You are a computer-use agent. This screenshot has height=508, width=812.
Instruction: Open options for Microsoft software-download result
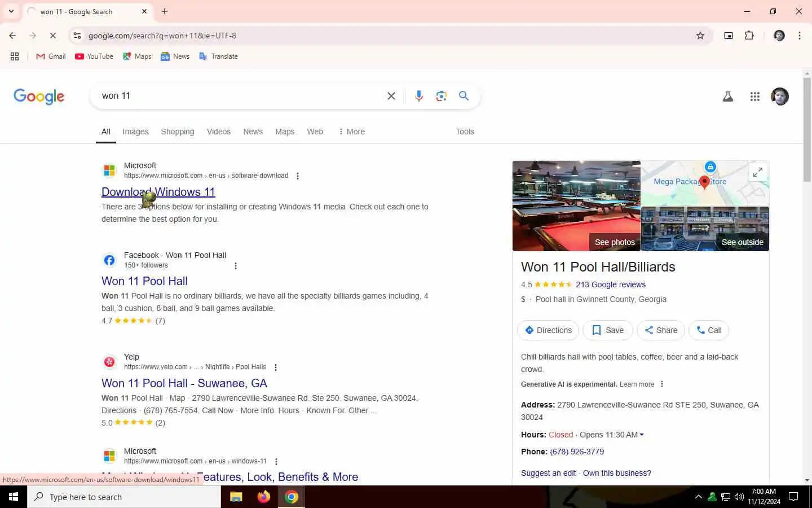(x=298, y=176)
